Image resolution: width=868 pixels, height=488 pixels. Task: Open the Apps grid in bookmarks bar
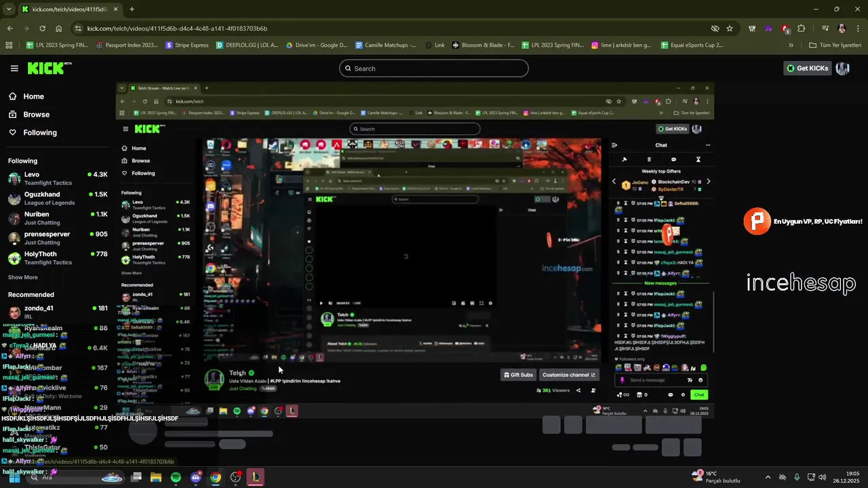(9, 45)
